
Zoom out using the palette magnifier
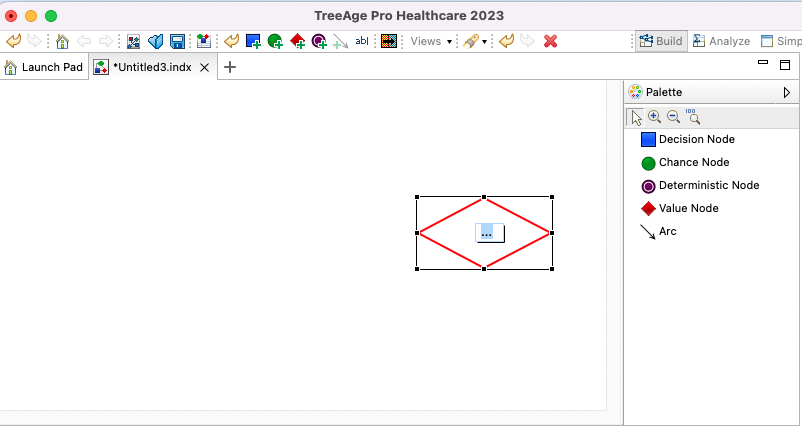click(673, 117)
